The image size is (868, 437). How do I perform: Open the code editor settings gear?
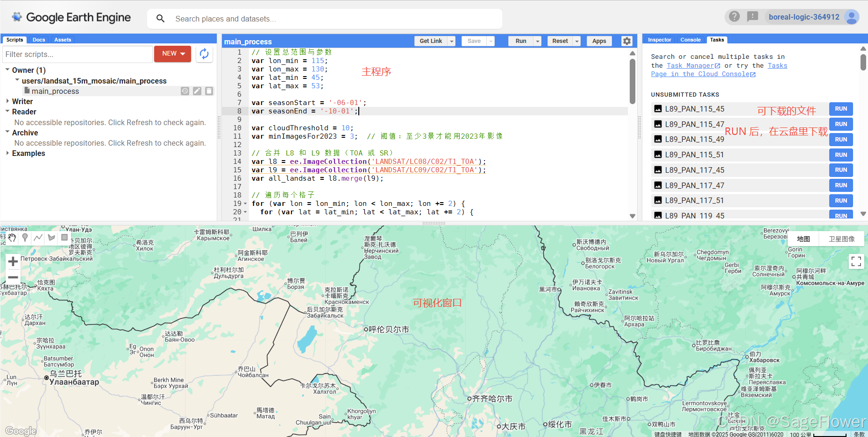pos(626,41)
